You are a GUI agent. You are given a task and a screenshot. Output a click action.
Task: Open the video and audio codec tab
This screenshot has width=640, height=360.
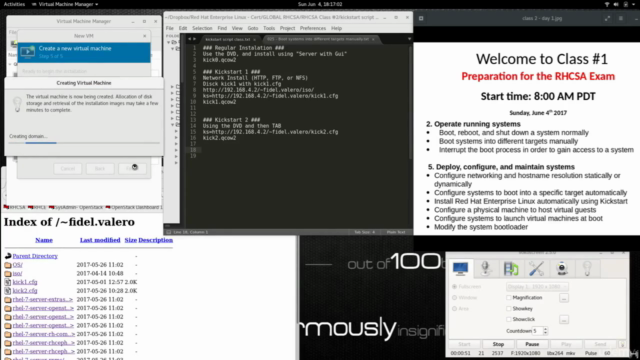pos(511,269)
